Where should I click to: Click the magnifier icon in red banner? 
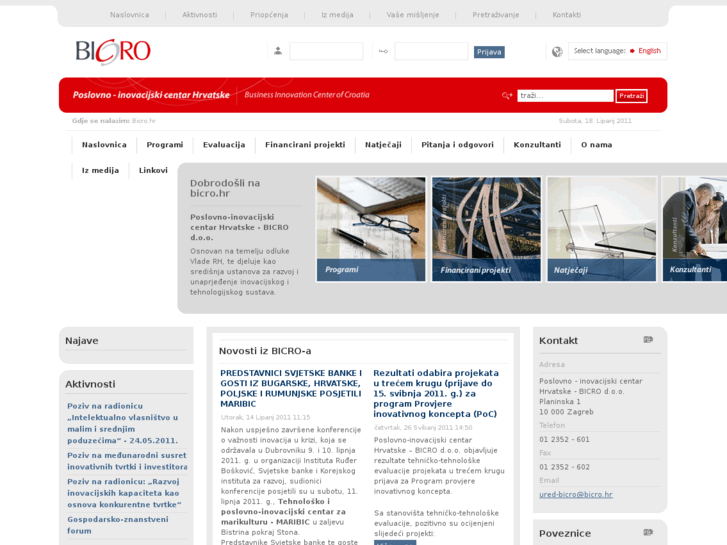tap(507, 96)
